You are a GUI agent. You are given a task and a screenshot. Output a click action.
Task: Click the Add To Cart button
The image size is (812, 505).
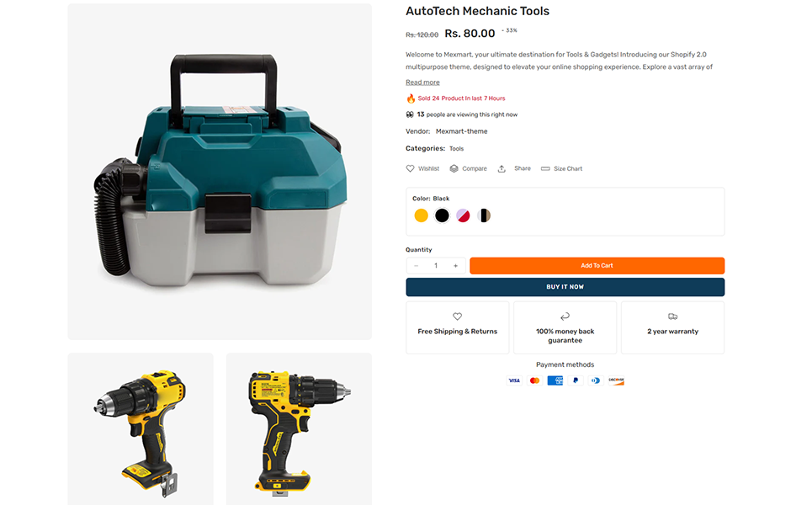[597, 266]
